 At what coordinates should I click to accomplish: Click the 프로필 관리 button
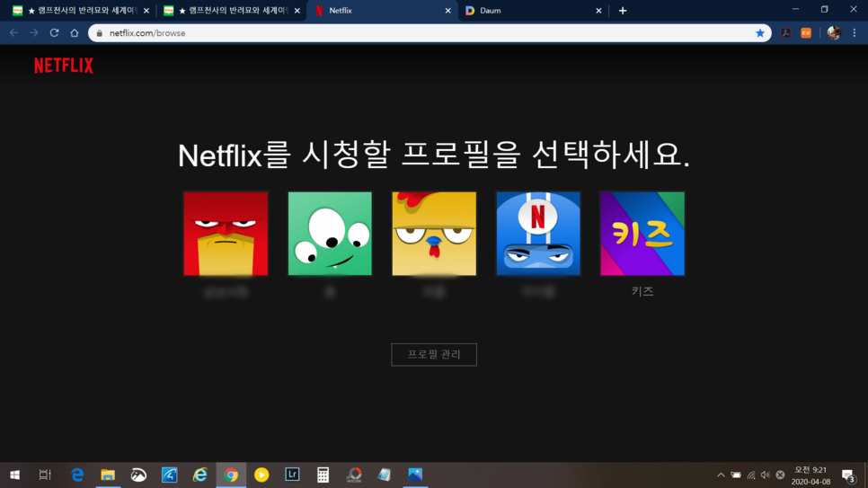pyautogui.click(x=434, y=354)
